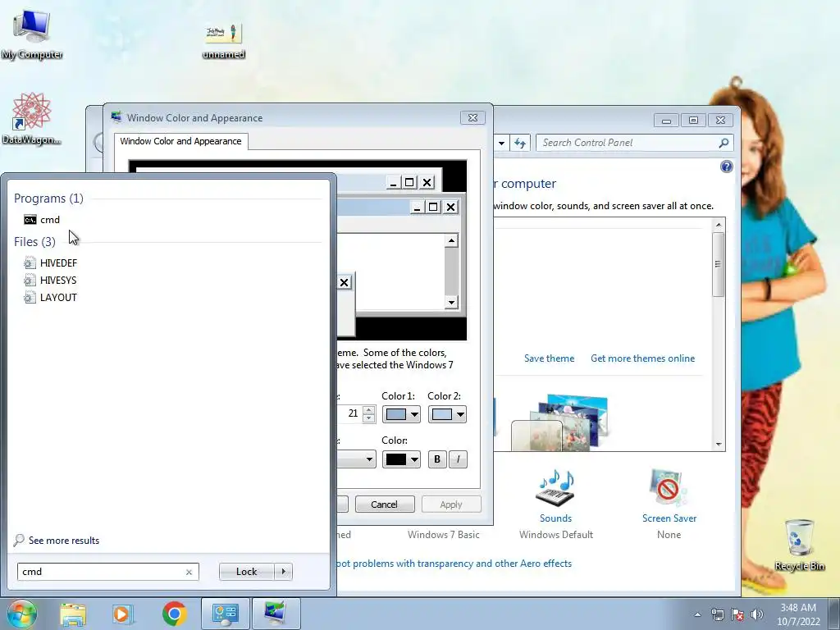Click Cancel in Window Color dialog
This screenshot has height=630, width=840.
coord(384,504)
